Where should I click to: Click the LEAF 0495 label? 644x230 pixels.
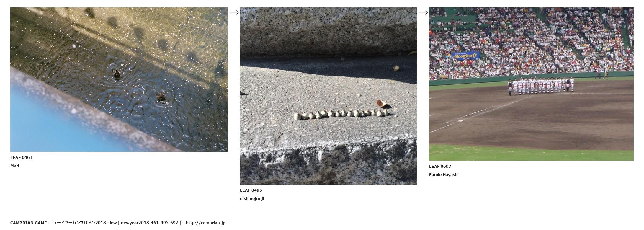click(x=251, y=190)
